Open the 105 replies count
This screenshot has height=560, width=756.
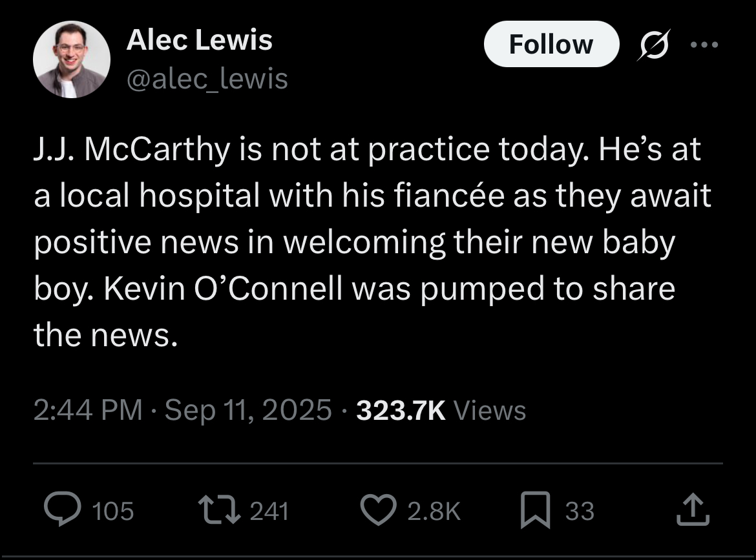[113, 512]
